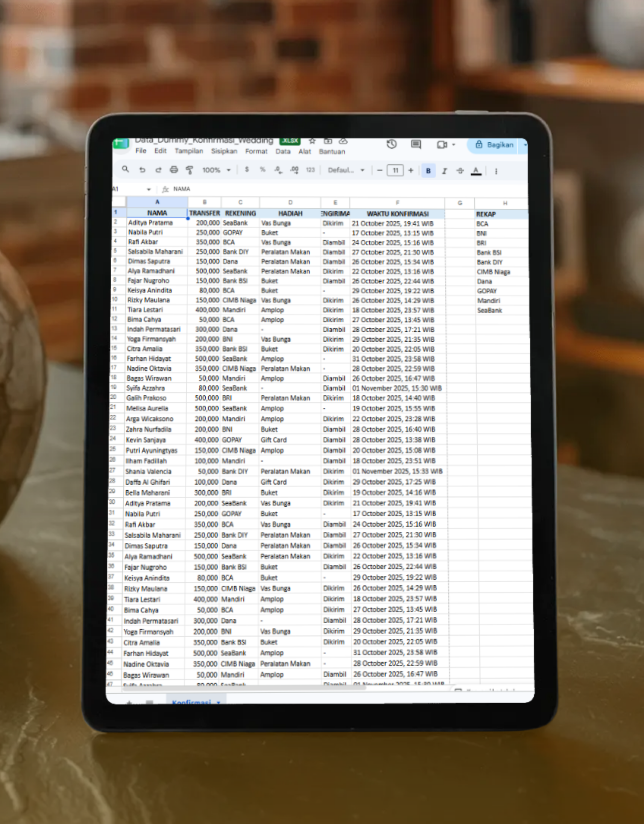The height and width of the screenshot is (824, 644).
Task: Open version history
Action: (392, 144)
